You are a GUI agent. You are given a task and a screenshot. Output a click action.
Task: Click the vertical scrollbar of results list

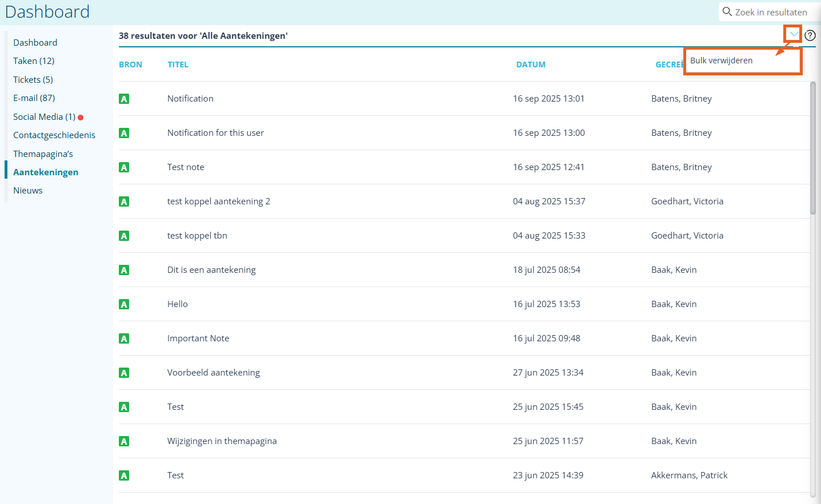[x=812, y=148]
